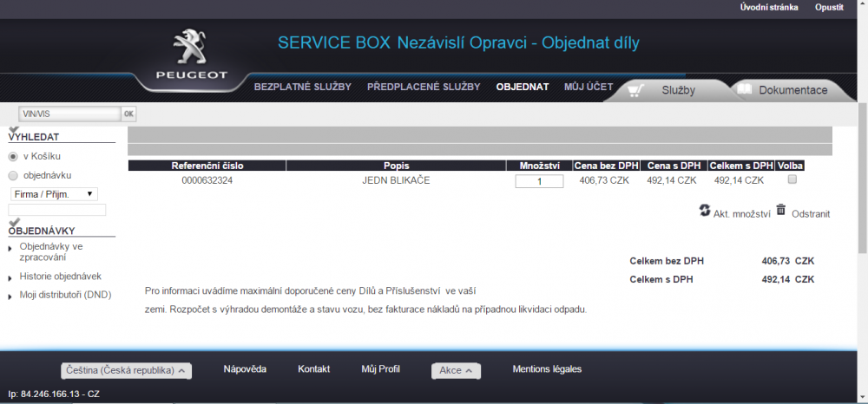This screenshot has width=868, height=404.
Task: Focus the search text field under Firma / Příjm.
Action: click(x=57, y=210)
